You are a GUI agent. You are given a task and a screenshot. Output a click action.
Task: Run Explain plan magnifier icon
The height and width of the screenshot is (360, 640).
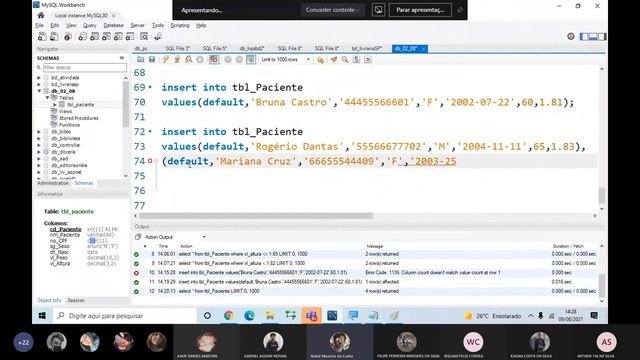(189, 60)
